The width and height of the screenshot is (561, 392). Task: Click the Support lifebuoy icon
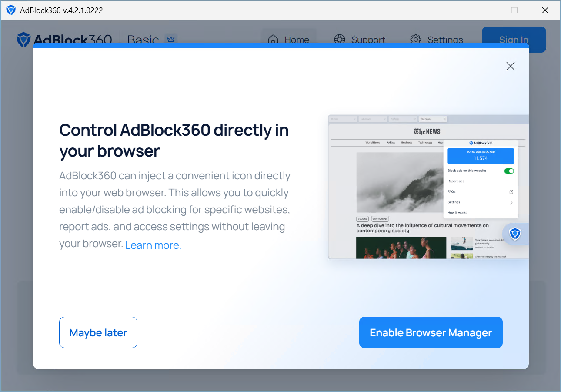click(x=339, y=39)
